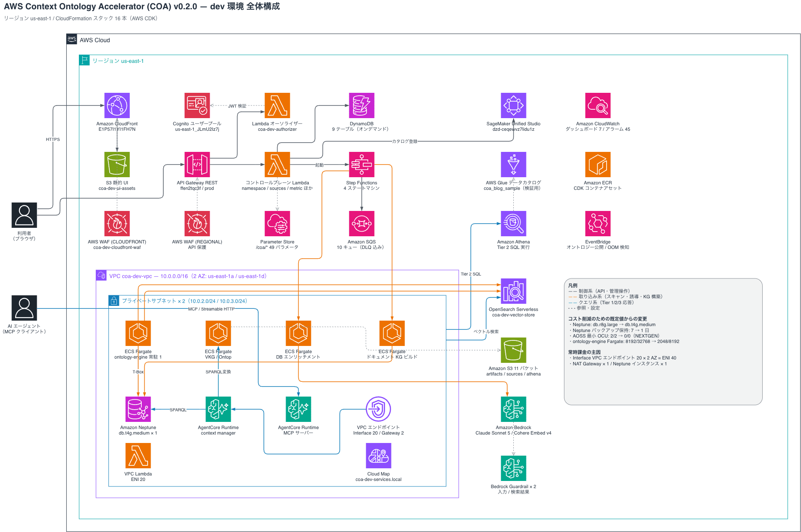This screenshot has width=801, height=532.
Task: Click the browser user icon
Action: coord(24,215)
